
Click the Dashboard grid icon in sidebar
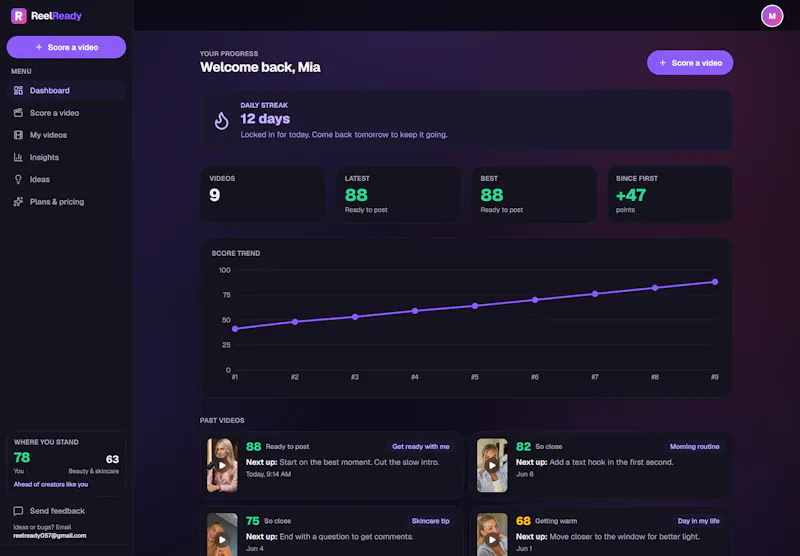tap(18, 91)
